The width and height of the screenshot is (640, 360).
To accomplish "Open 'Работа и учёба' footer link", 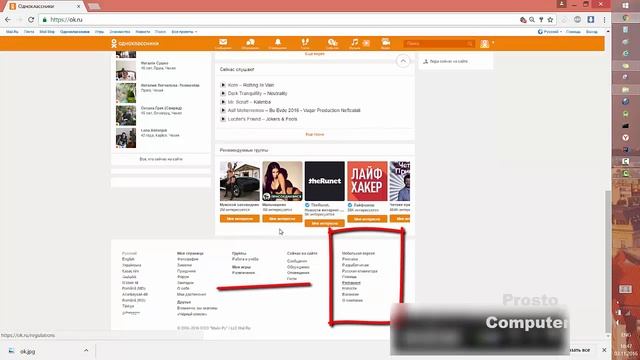I will pyautogui.click(x=245, y=259).
